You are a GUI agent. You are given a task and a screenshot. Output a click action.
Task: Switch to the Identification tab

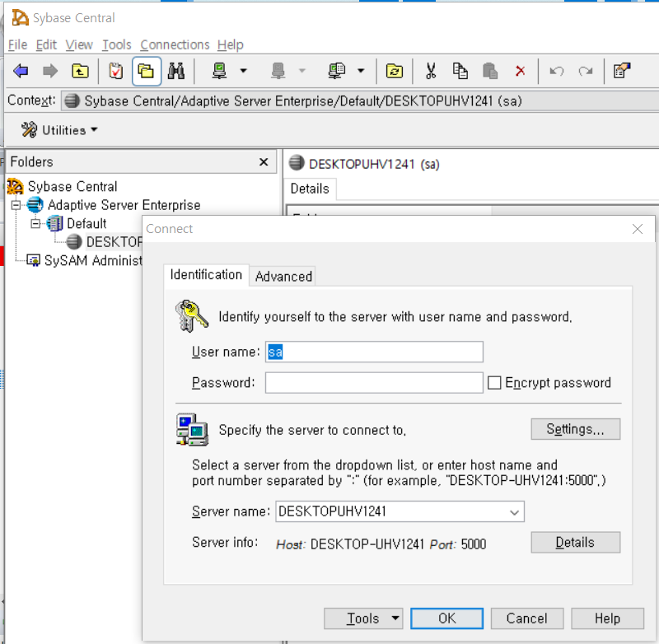pos(206,275)
